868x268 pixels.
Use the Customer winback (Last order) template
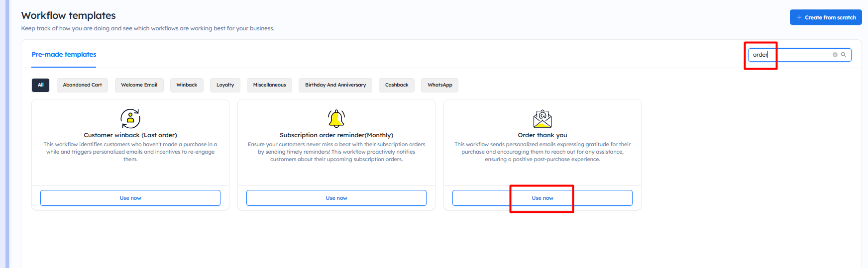pyautogui.click(x=130, y=198)
